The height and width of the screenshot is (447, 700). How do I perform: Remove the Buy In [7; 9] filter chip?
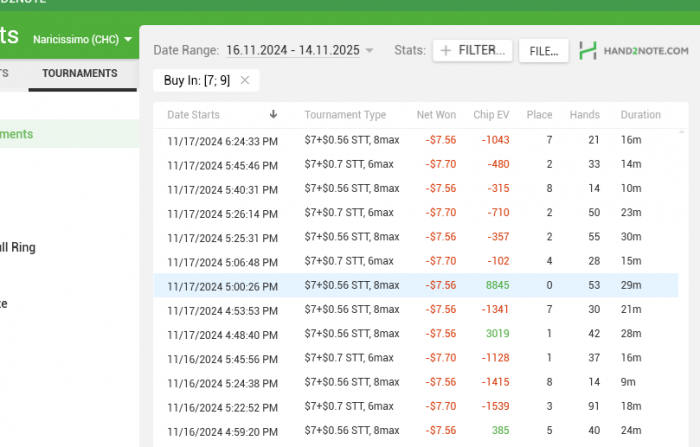click(244, 80)
